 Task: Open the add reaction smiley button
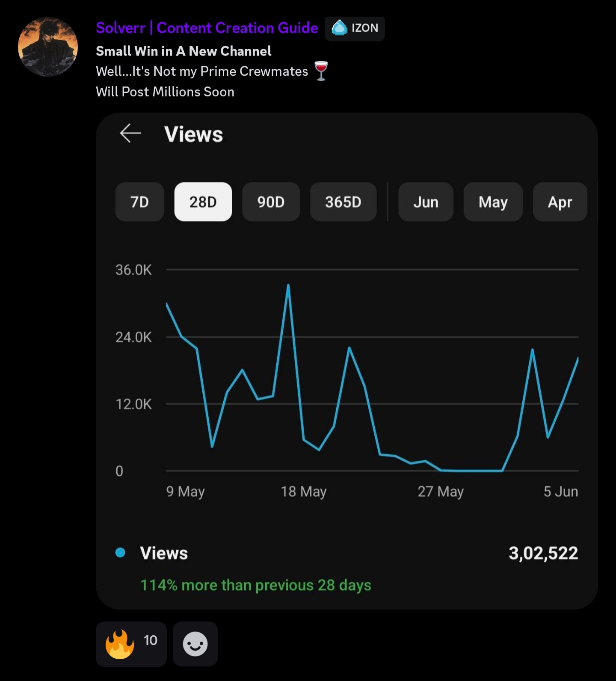point(195,644)
